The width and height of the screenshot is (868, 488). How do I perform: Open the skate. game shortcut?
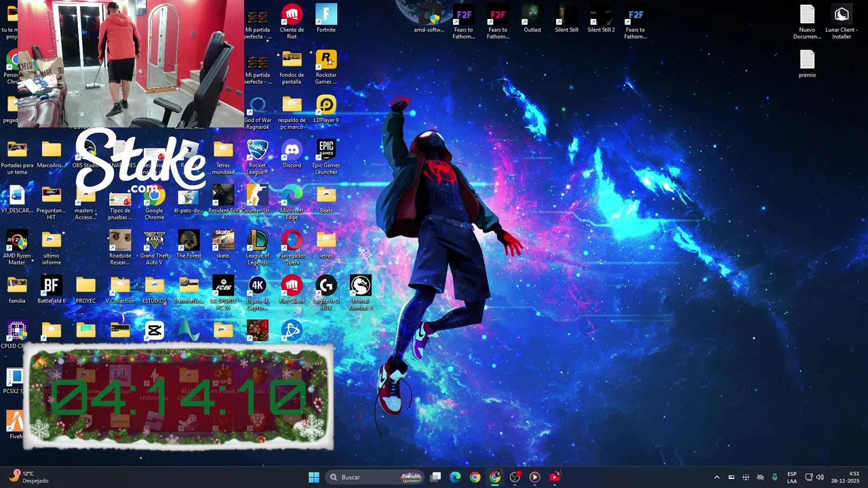coord(223,245)
